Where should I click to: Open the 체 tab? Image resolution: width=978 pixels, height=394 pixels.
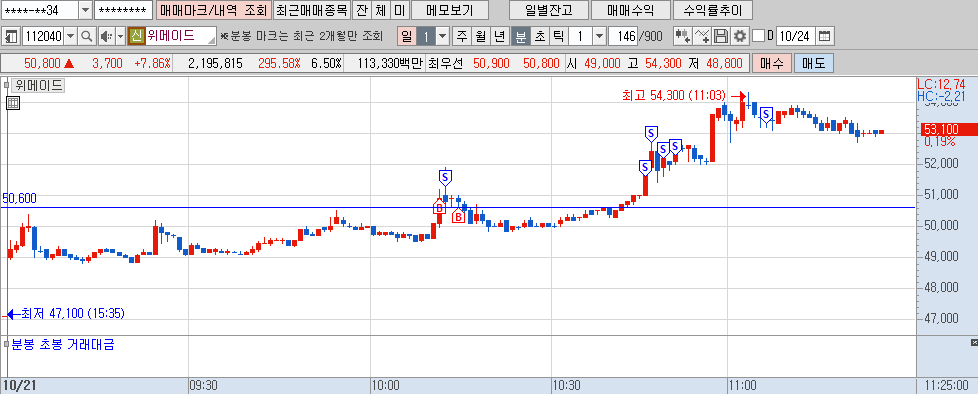pyautogui.click(x=380, y=10)
